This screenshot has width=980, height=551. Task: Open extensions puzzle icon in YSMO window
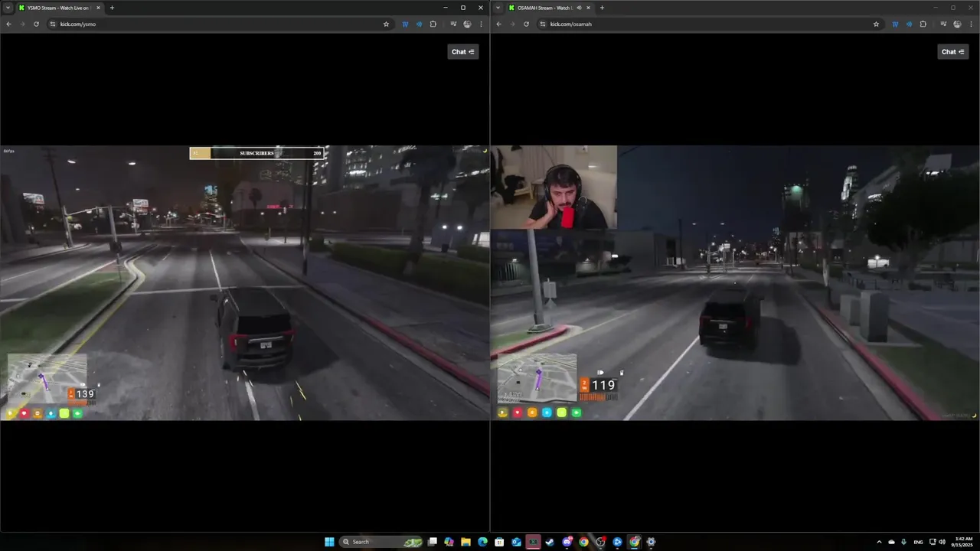433,24
